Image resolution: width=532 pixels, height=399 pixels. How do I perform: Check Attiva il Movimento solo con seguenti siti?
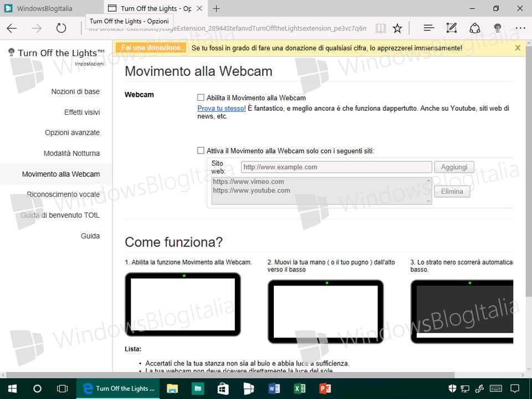[201, 150]
